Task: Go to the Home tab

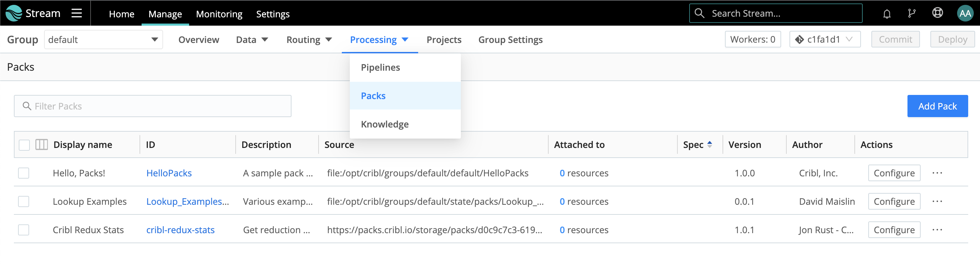Action: (121, 14)
